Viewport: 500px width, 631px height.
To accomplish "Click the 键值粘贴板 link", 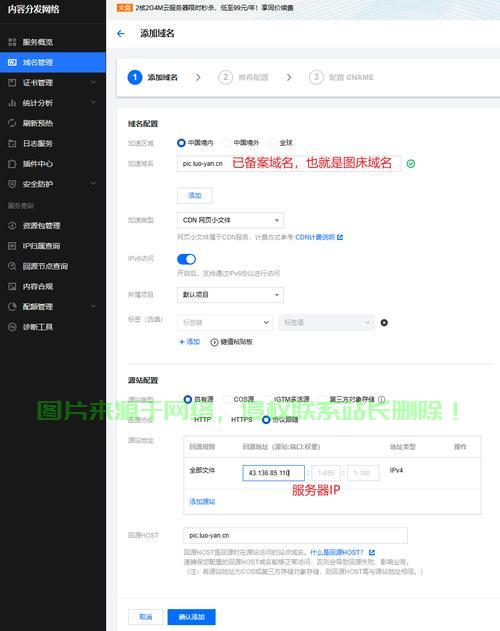I will (x=231, y=342).
